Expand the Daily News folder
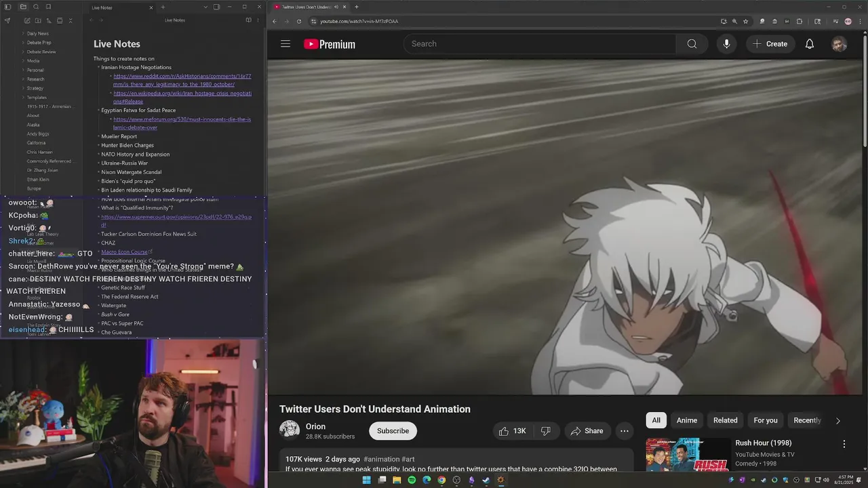The height and width of the screenshot is (488, 868). tap(37, 33)
